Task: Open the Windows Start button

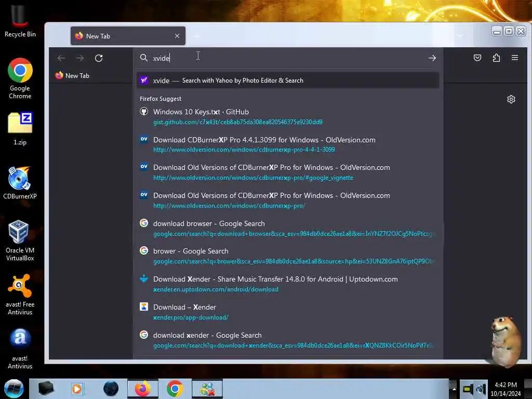Action: tap(14, 389)
